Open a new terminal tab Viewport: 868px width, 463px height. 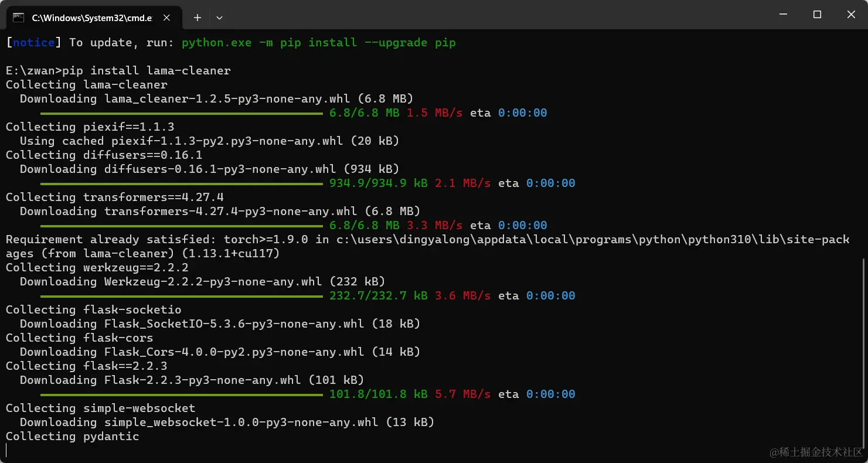pos(197,18)
